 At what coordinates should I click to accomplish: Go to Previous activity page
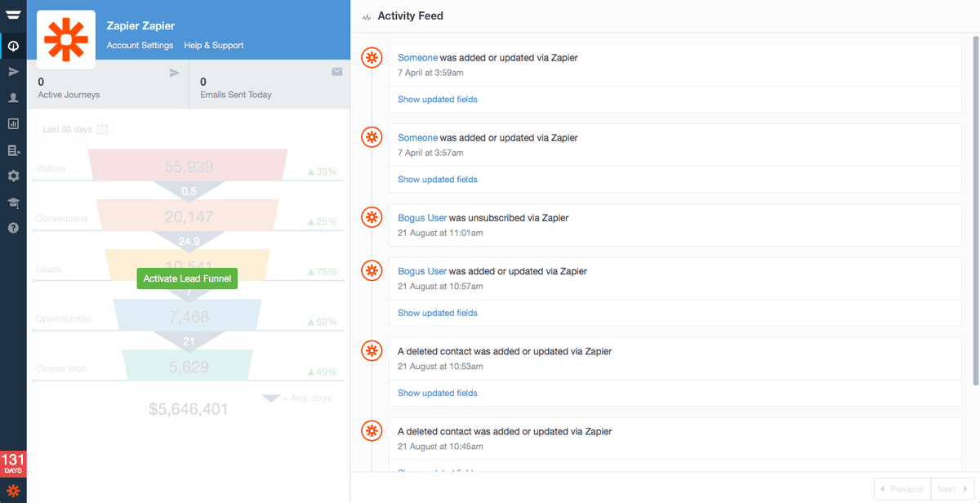coord(902,489)
